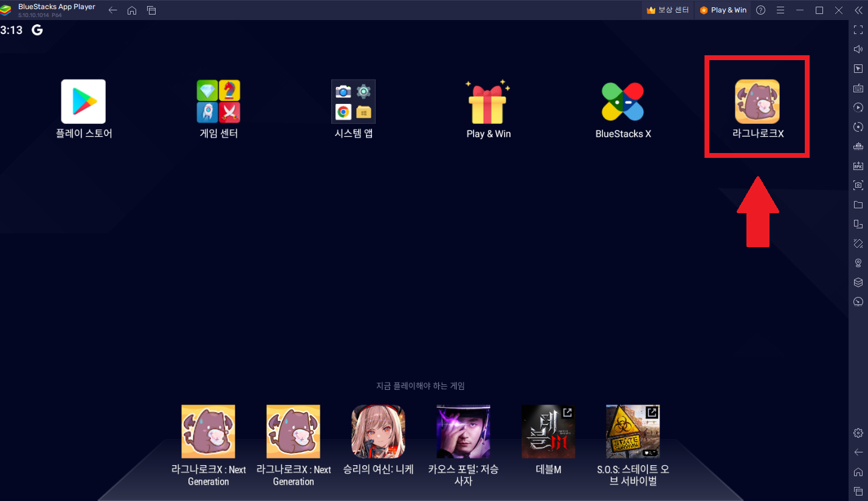Install an APK via sidebar icon

coord(858,166)
